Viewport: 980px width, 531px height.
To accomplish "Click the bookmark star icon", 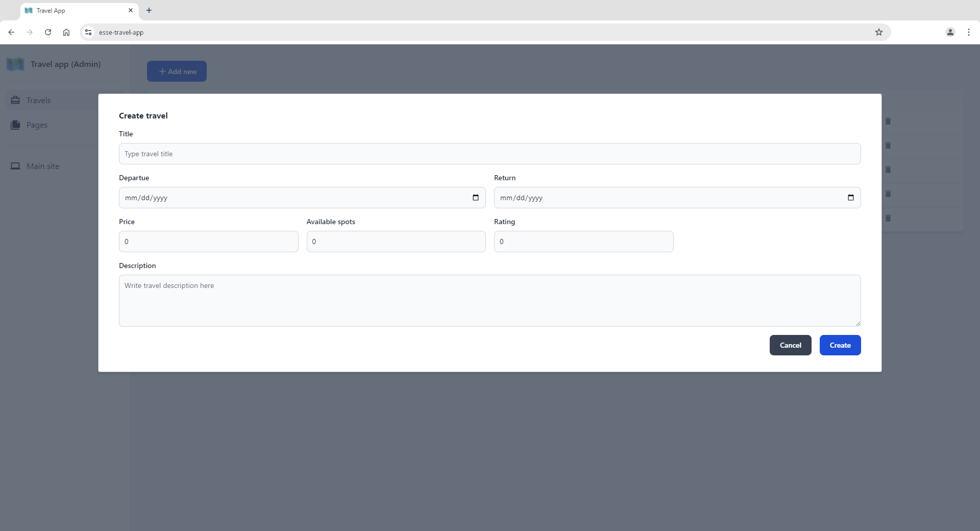I will [878, 32].
